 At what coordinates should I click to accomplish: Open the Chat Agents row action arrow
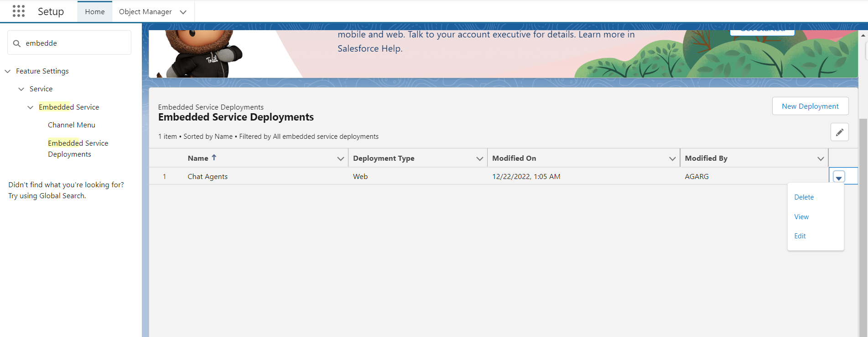838,177
